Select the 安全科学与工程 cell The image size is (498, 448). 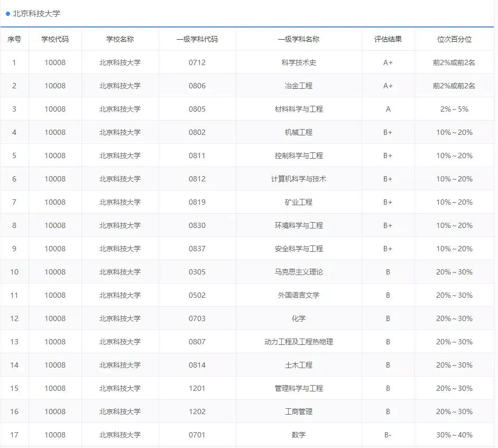click(299, 249)
